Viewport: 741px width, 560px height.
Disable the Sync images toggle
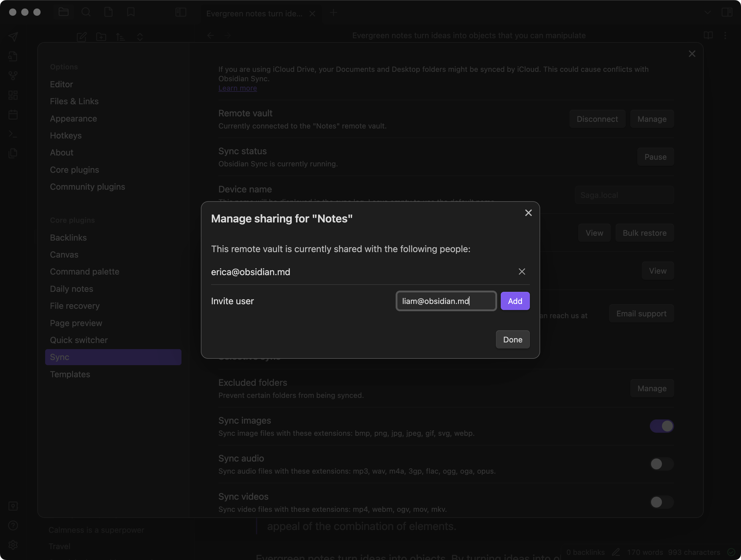pos(662,426)
